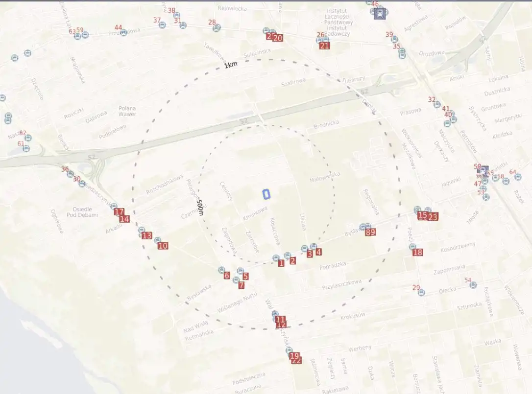Click the red marker numbered 1
532x394 pixels.
pos(281,263)
